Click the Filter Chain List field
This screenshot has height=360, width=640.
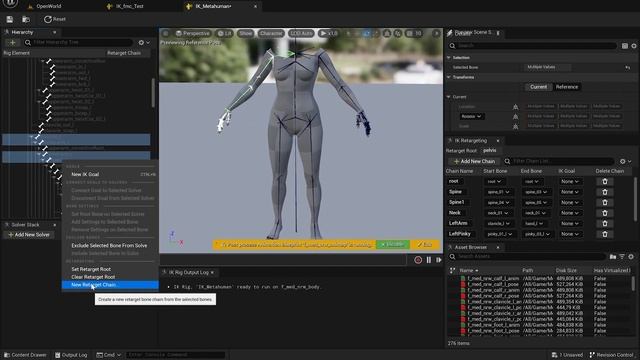[x=559, y=161]
